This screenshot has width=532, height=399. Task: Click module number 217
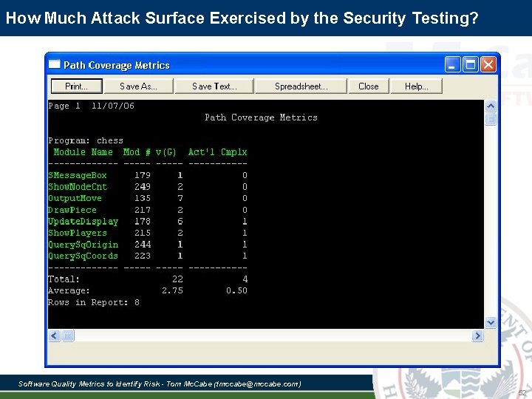pyautogui.click(x=143, y=210)
